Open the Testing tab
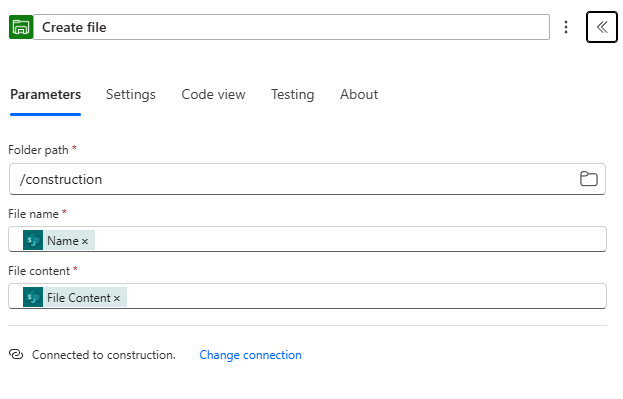 click(292, 95)
